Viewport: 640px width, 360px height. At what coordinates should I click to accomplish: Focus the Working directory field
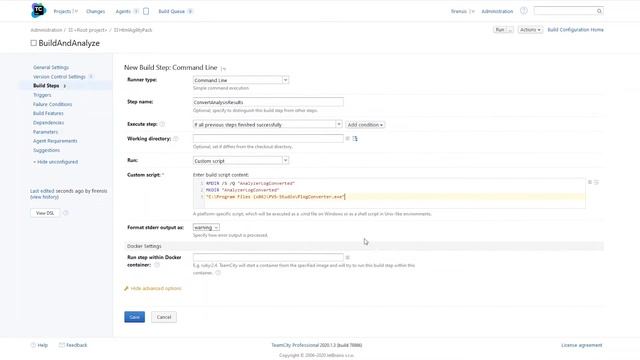pos(268,139)
